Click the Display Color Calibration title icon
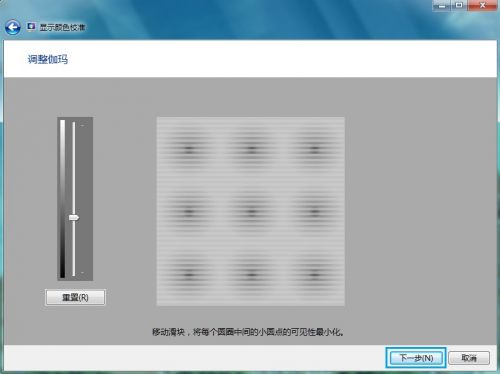 [32, 27]
